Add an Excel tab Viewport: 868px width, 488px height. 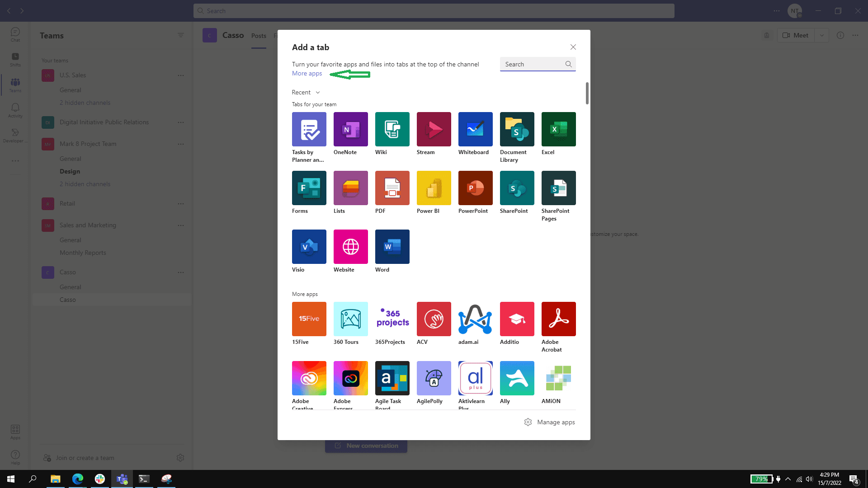(559, 129)
